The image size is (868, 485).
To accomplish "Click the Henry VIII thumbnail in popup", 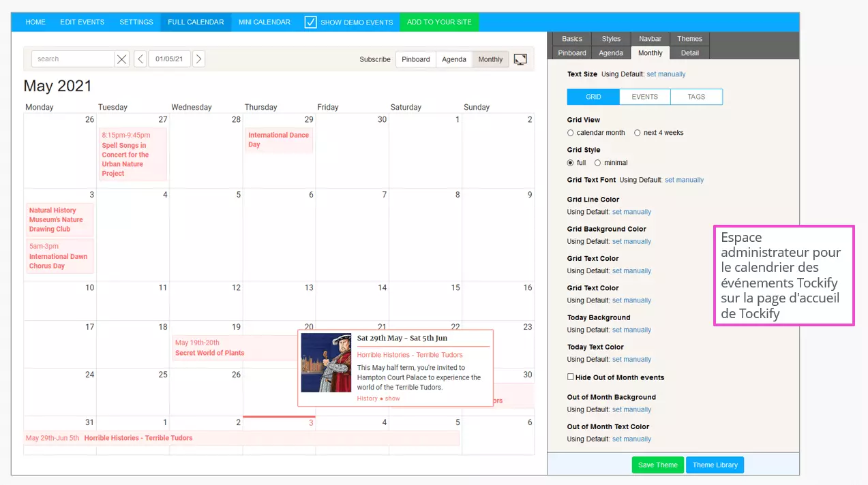I will point(326,362).
